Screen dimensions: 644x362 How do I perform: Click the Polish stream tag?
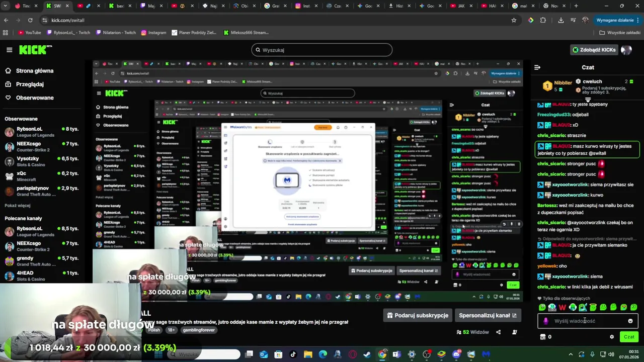pyautogui.click(x=154, y=330)
